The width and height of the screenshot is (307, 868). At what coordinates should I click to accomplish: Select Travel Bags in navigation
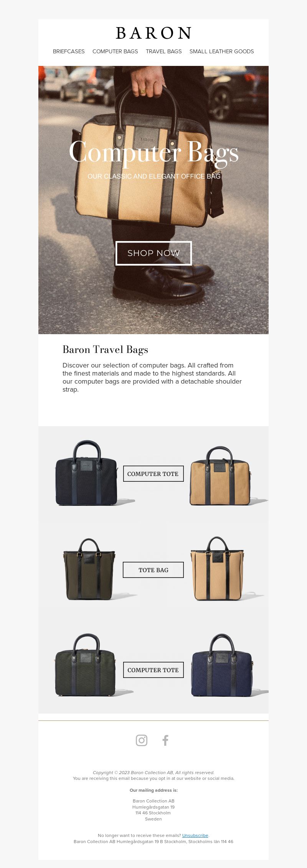tap(164, 51)
